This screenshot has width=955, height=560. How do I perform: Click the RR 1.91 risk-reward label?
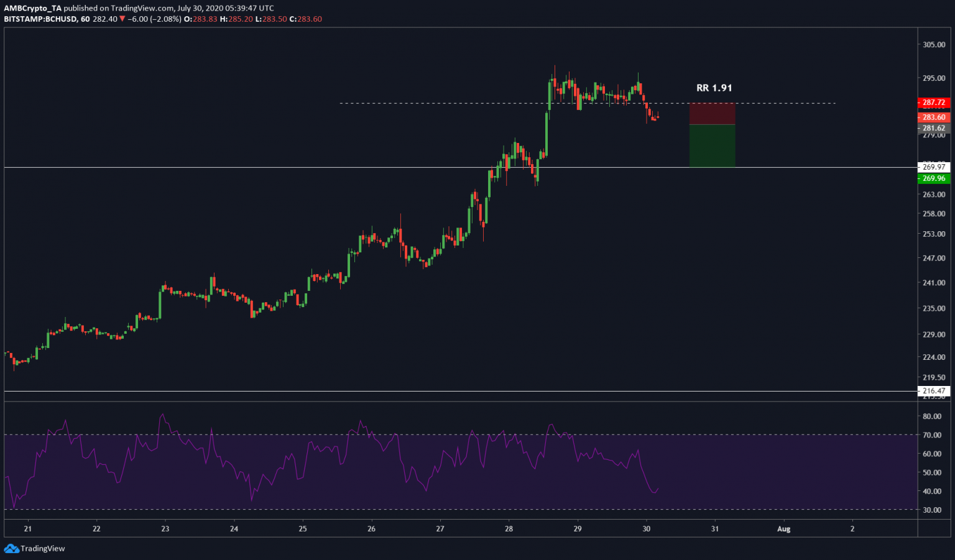[714, 88]
